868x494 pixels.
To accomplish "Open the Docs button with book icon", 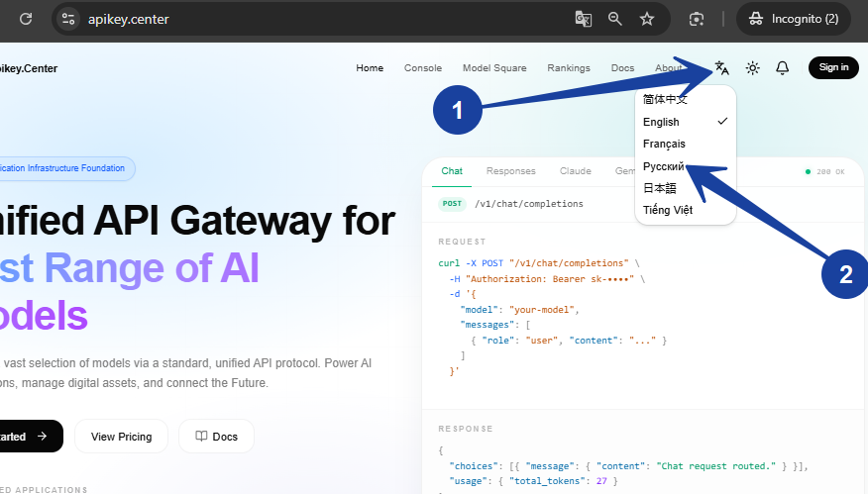I will (x=216, y=437).
